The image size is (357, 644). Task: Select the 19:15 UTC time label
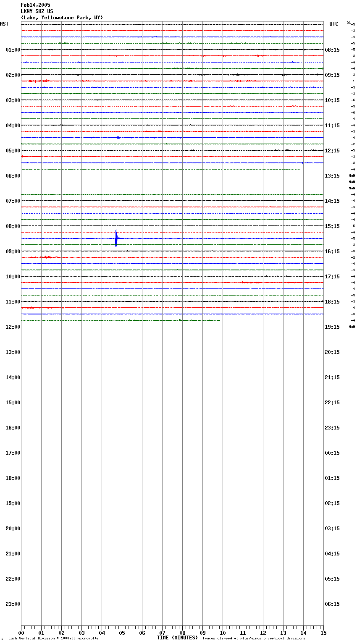coord(332,327)
